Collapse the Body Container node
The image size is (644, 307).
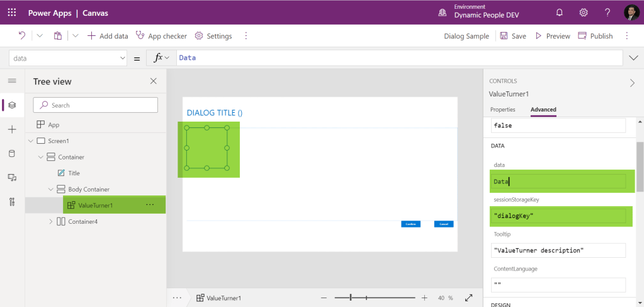pyautogui.click(x=51, y=189)
